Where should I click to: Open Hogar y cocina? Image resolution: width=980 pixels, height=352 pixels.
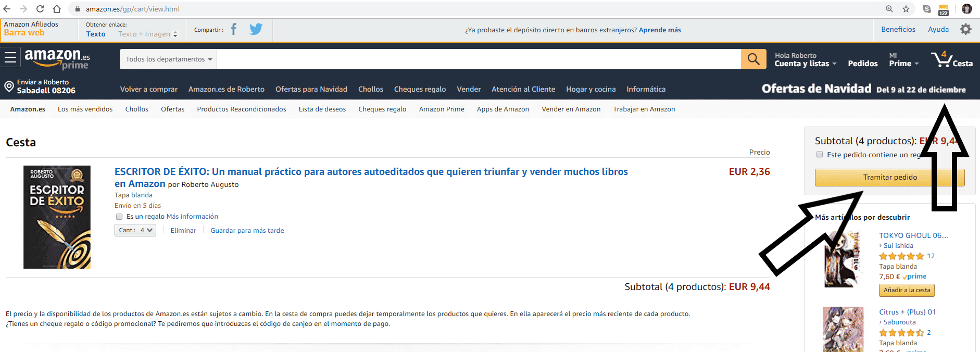pyautogui.click(x=591, y=89)
